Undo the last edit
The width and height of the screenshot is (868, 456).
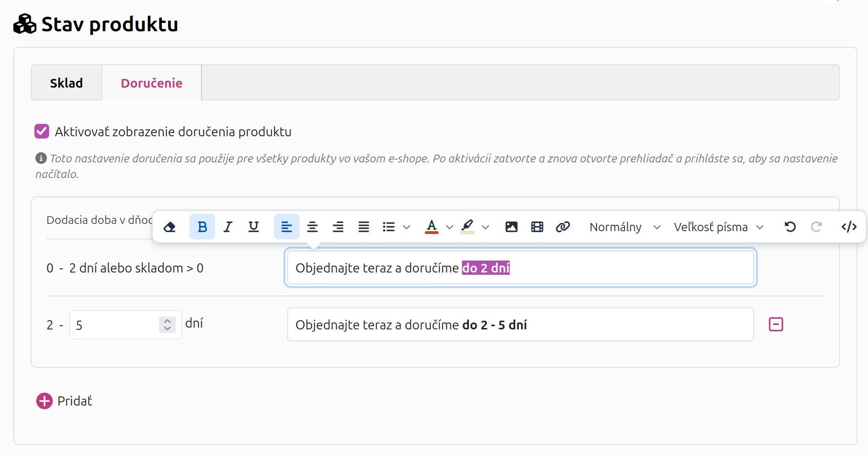[x=790, y=227]
